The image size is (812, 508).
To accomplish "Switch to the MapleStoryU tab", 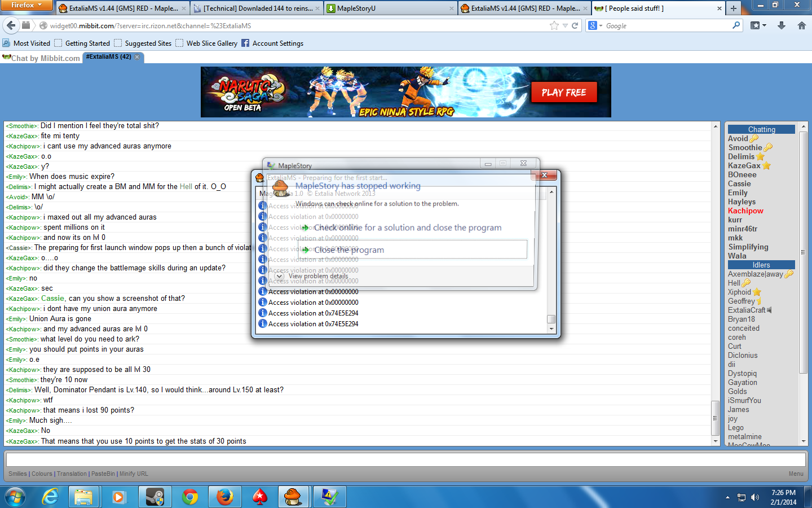I will tap(390, 8).
